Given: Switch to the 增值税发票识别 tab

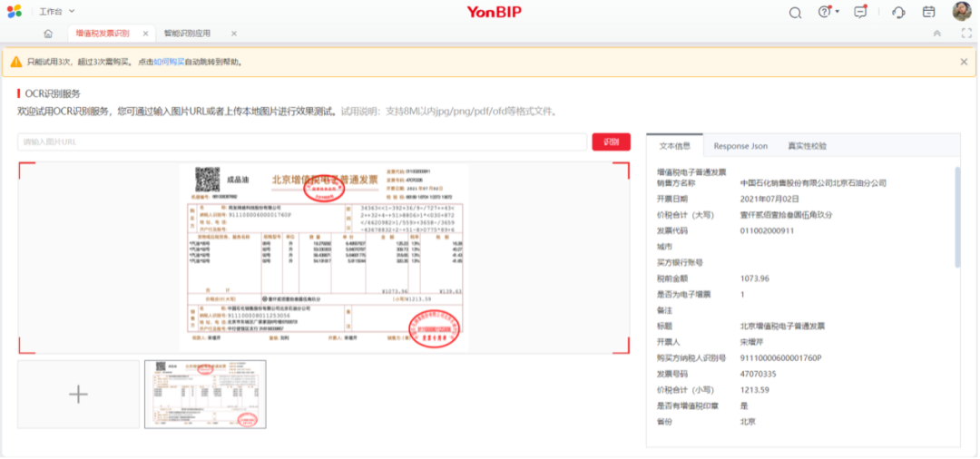Looking at the screenshot, I should point(103,34).
